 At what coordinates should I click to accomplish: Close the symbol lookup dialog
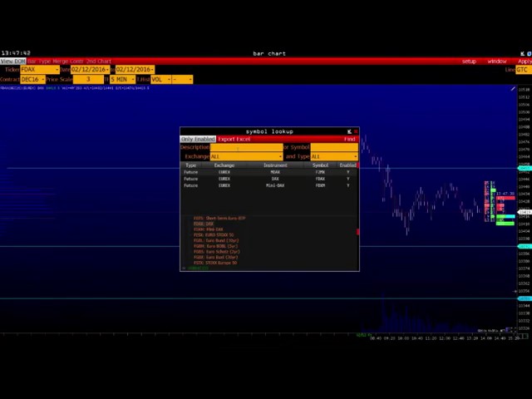tap(356, 131)
